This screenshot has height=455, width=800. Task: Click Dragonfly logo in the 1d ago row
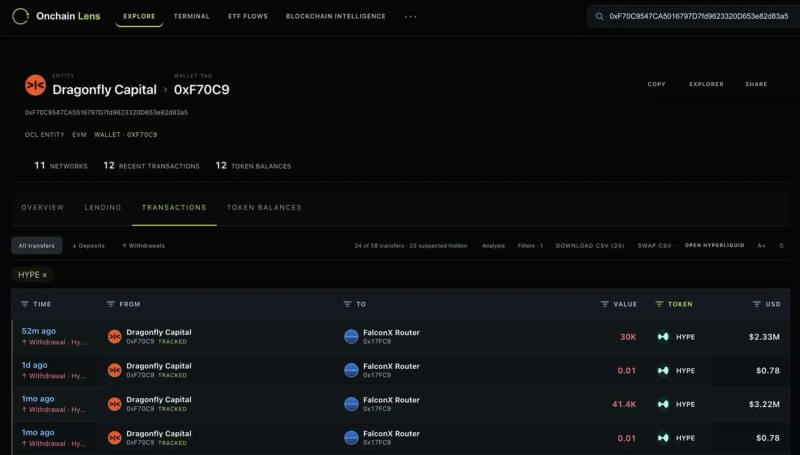click(115, 370)
